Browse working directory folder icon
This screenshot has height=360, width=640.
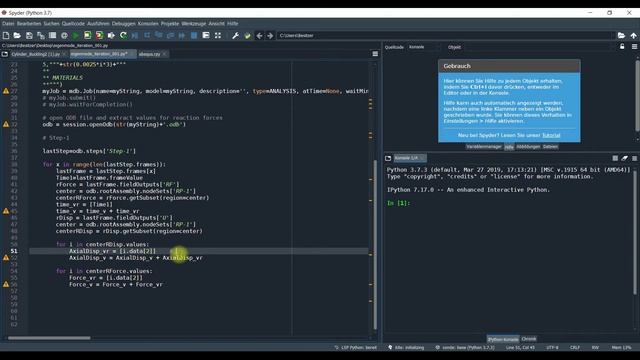pos(621,36)
